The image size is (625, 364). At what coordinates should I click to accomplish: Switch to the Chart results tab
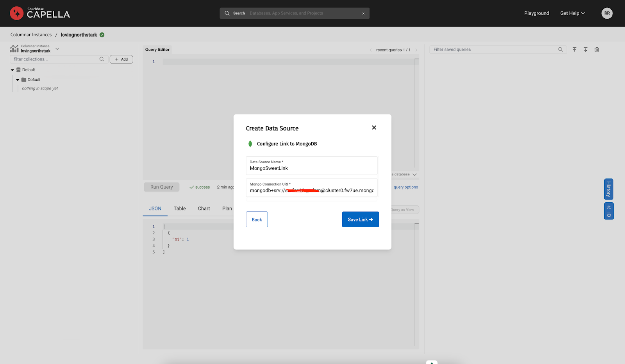[x=204, y=209]
